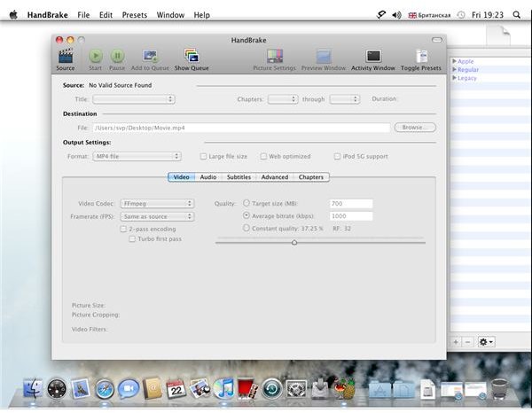Image resolution: width=532 pixels, height=413 pixels.
Task: Enable 2-pass encoding checkbox
Action: point(123,230)
